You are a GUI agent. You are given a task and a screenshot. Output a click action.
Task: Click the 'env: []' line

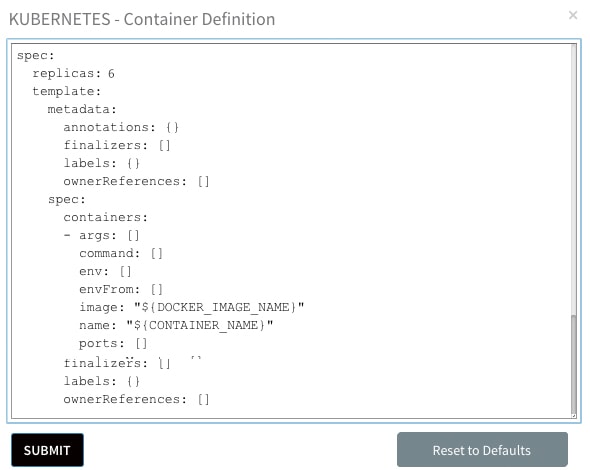pyautogui.click(x=105, y=271)
